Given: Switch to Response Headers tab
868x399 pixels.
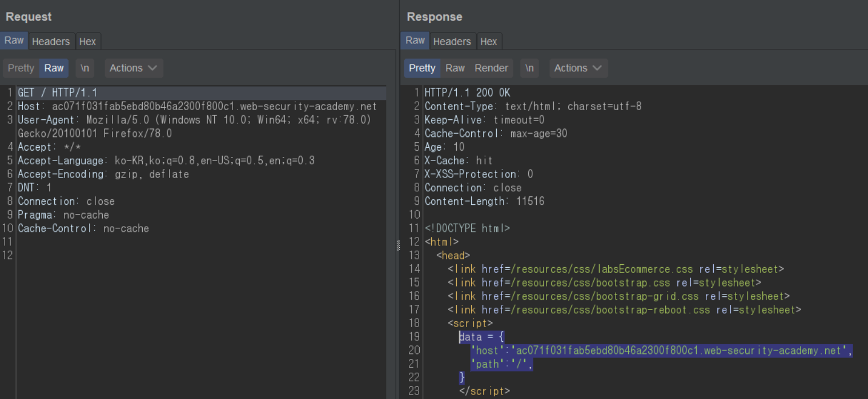Looking at the screenshot, I should click(452, 41).
